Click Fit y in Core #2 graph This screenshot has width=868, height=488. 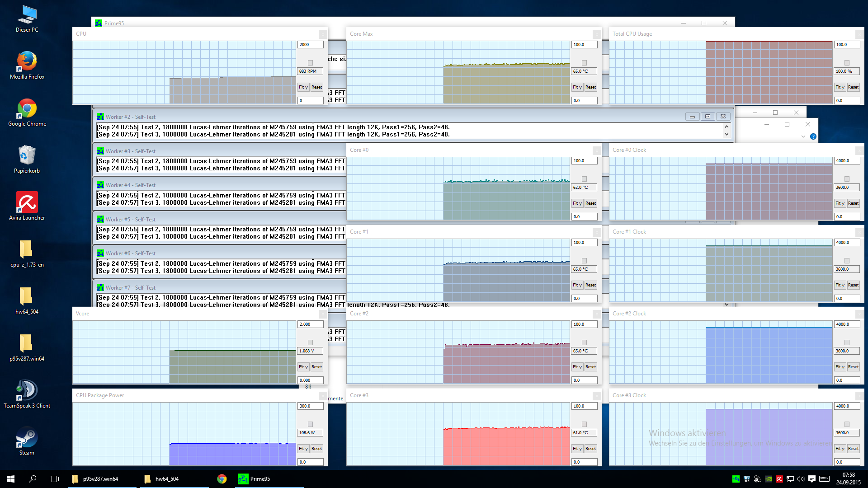tap(577, 367)
